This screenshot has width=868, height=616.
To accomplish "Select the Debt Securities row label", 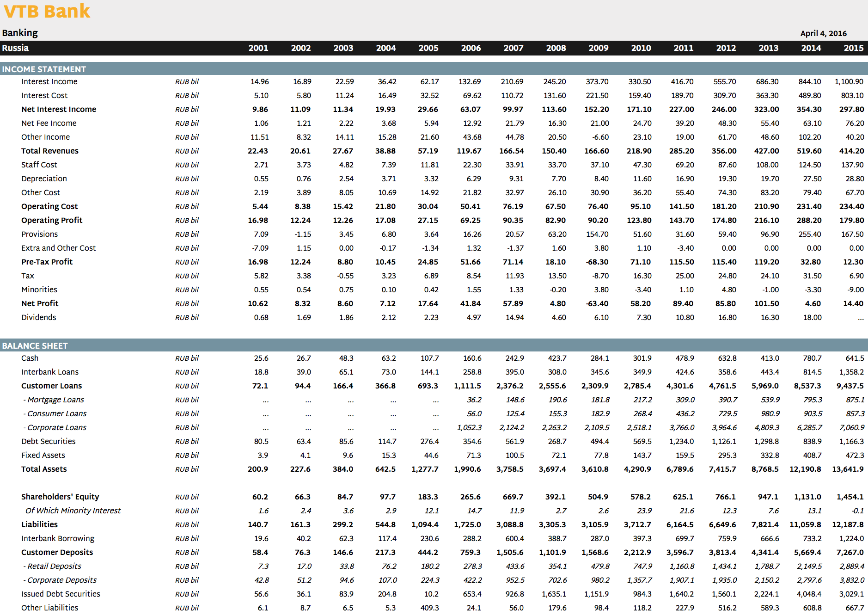I will click(x=48, y=441).
